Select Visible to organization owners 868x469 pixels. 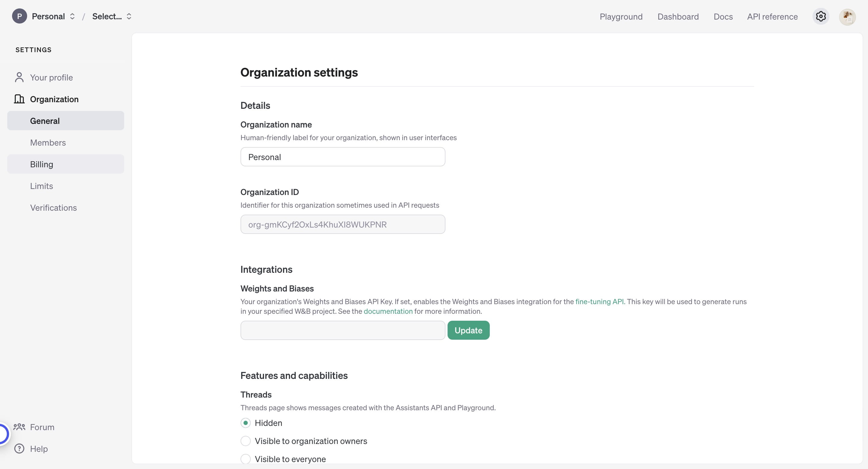point(245,441)
